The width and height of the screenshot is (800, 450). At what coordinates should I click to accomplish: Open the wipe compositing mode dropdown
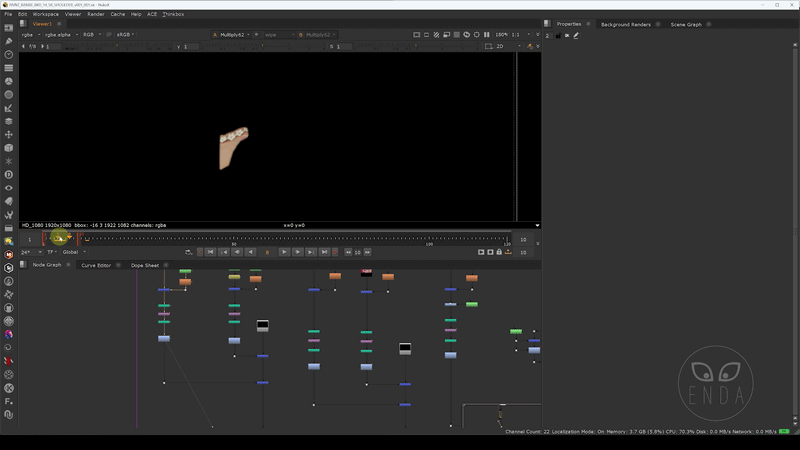click(279, 35)
